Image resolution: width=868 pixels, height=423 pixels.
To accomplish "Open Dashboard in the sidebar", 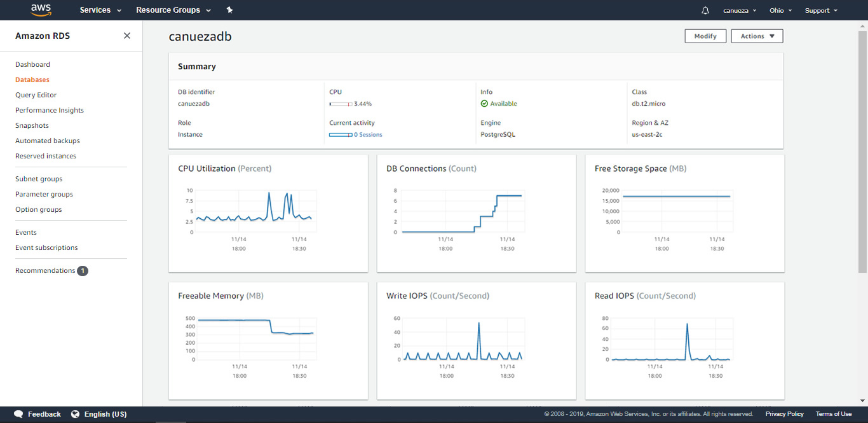I will click(x=32, y=64).
